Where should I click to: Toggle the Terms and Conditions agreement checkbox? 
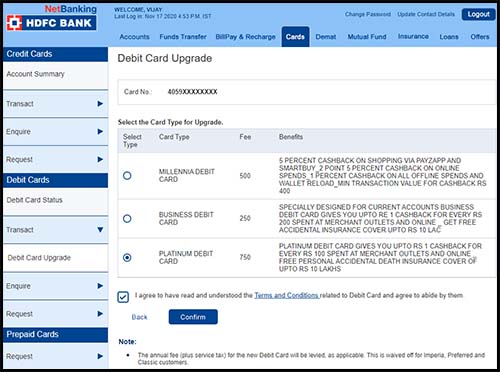123,297
